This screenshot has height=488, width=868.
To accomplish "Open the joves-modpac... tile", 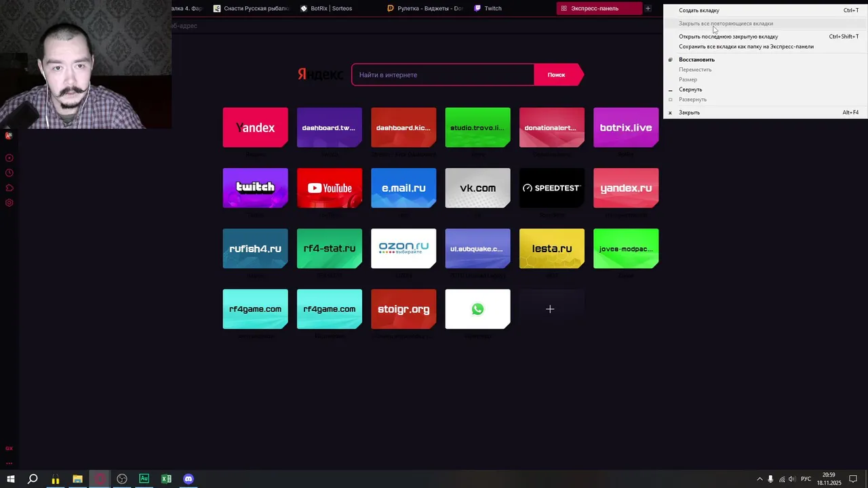I will (x=626, y=249).
